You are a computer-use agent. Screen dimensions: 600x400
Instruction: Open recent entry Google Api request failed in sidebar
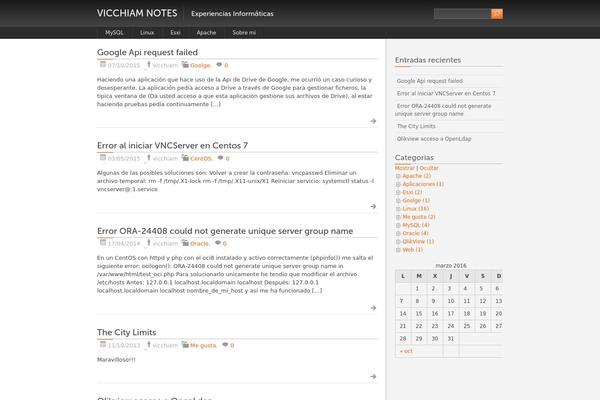point(430,81)
